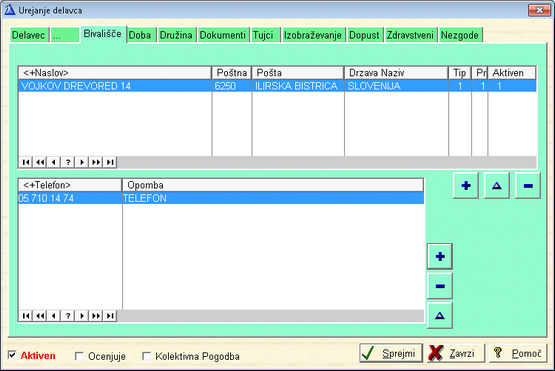The image size is (555, 371).
Task: Delete the address with the minus button
Action: pos(528,186)
